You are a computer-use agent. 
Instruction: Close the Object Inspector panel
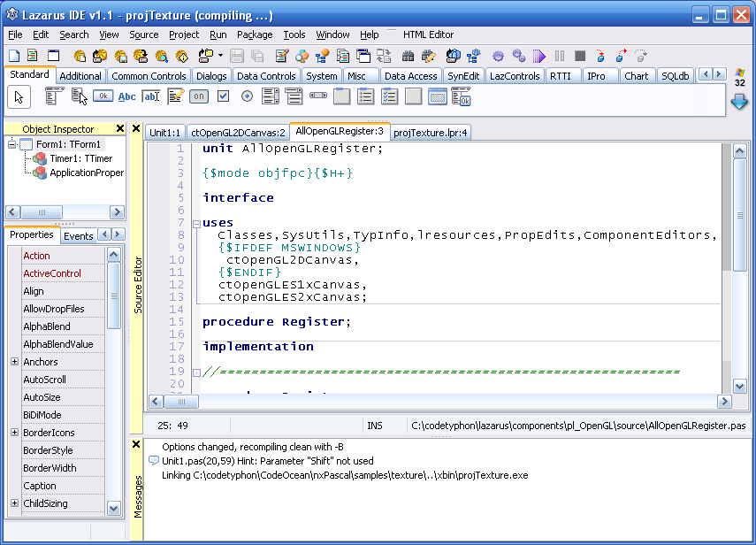tap(120, 129)
